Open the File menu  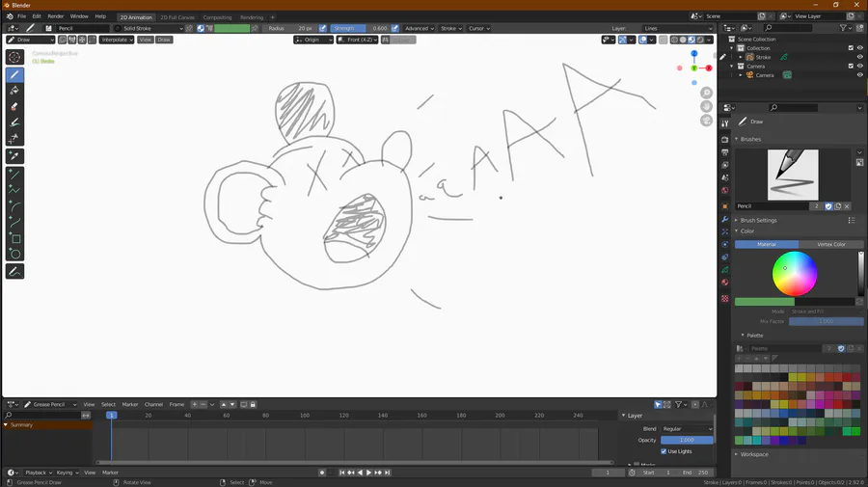[21, 16]
